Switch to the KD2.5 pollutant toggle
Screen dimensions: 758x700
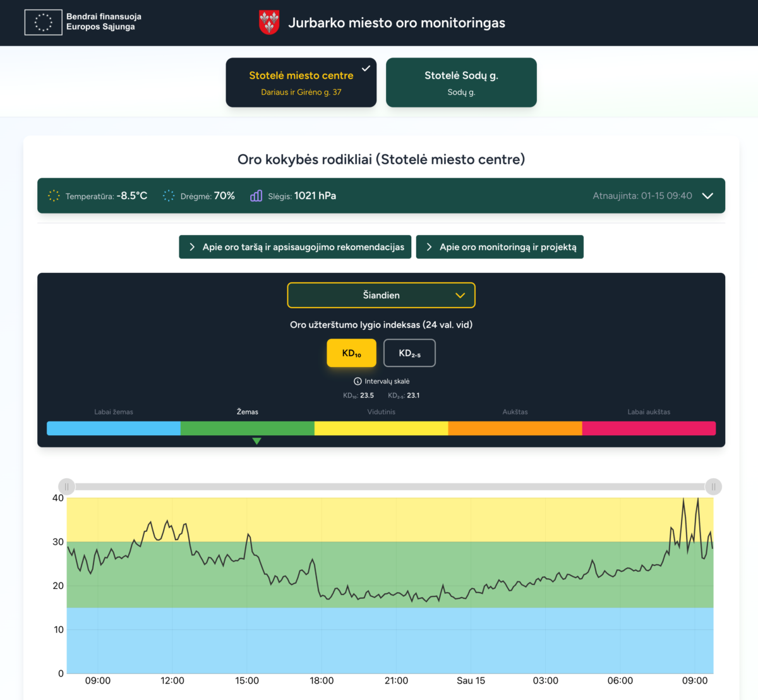pyautogui.click(x=409, y=353)
